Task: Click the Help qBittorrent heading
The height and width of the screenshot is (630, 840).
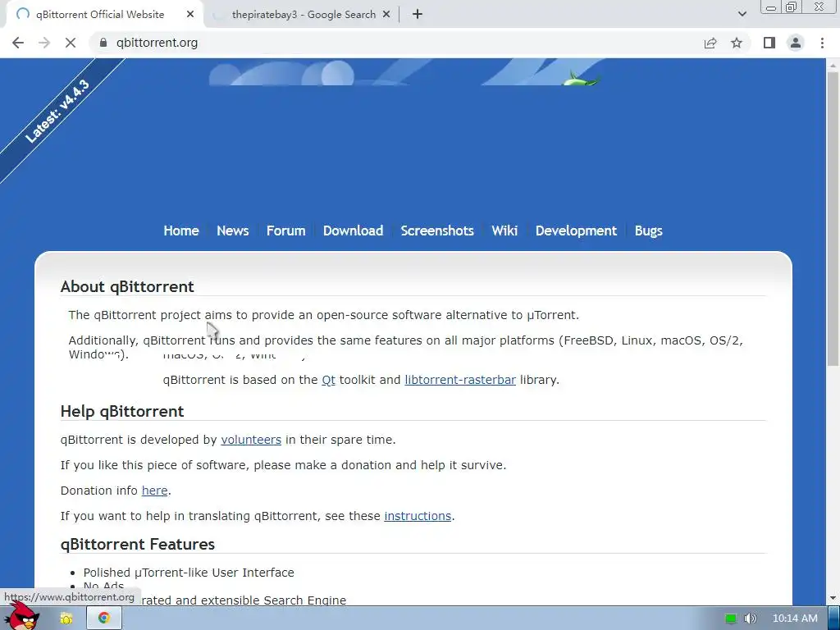Action: pos(122,412)
